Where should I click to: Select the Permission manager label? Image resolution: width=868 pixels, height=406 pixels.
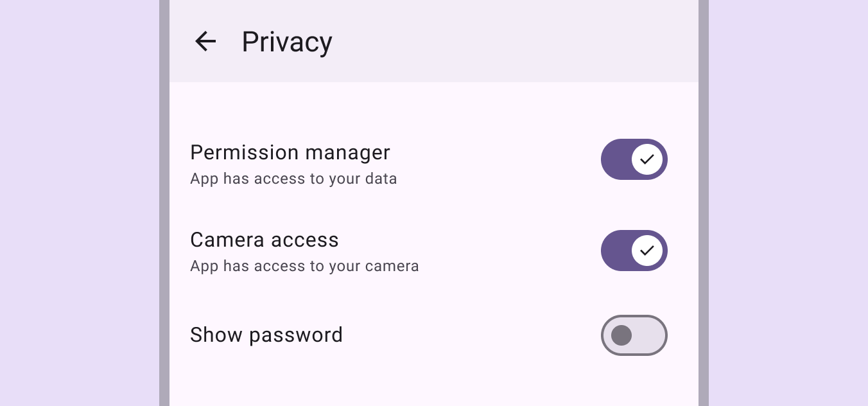pyautogui.click(x=290, y=152)
